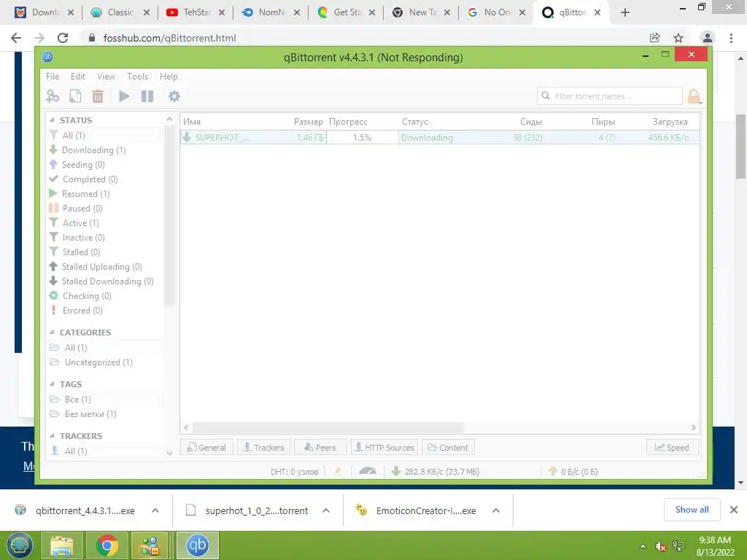Collapse the STATUS section

(x=53, y=120)
